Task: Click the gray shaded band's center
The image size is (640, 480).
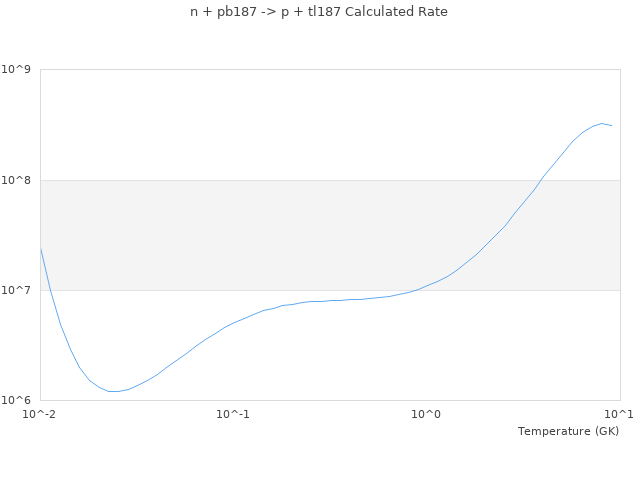Action: (330, 235)
